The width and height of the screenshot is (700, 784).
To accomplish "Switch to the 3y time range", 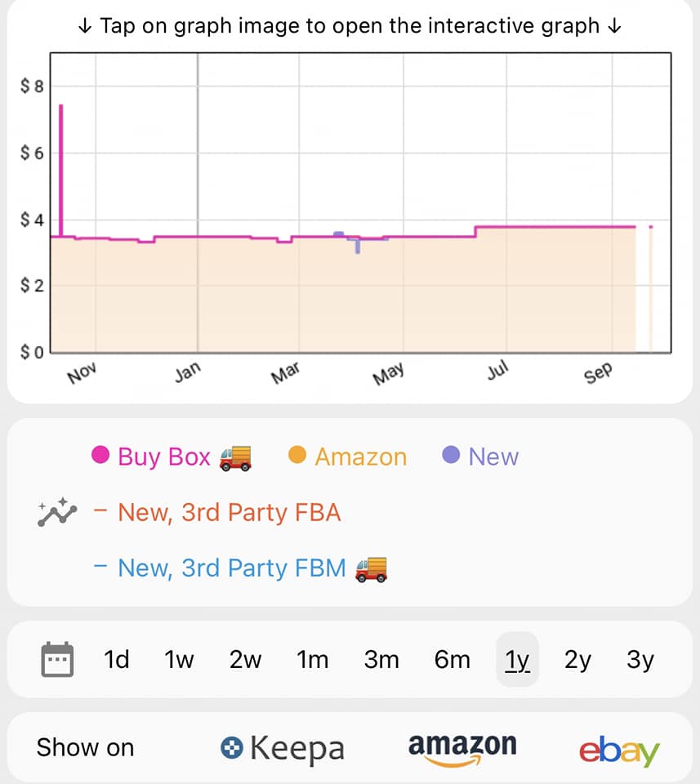I will (640, 660).
